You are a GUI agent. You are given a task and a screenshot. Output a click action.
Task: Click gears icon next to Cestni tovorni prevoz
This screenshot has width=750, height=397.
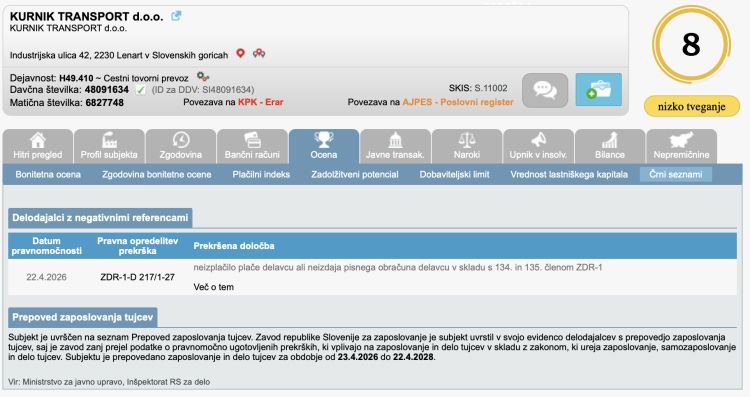pos(203,77)
